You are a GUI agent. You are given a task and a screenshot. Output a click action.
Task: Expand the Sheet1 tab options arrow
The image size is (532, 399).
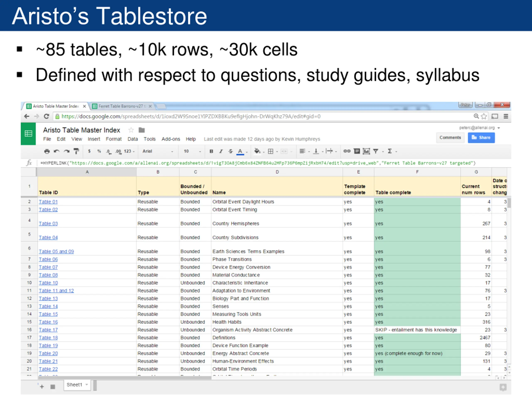pyautogui.click(x=87, y=385)
